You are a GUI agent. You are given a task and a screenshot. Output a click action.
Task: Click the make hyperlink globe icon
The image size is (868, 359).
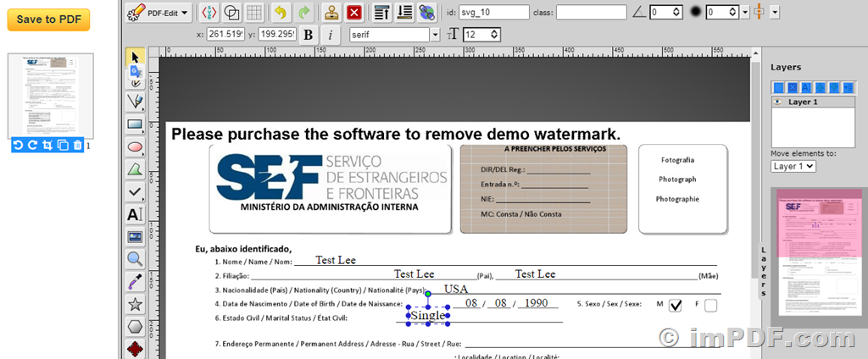pos(427,12)
